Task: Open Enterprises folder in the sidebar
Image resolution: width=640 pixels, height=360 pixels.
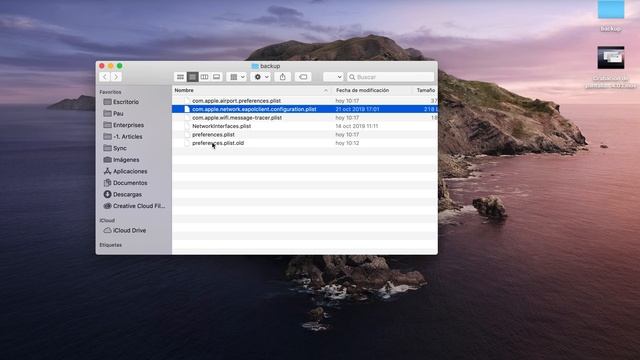Action: [x=128, y=125]
